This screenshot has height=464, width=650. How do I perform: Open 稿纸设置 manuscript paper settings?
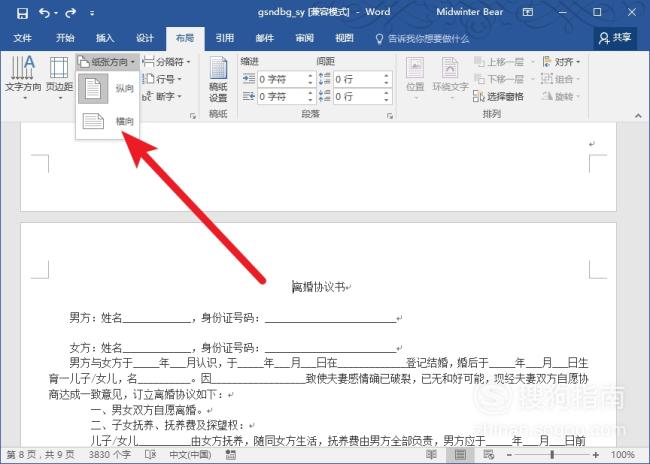[x=218, y=80]
